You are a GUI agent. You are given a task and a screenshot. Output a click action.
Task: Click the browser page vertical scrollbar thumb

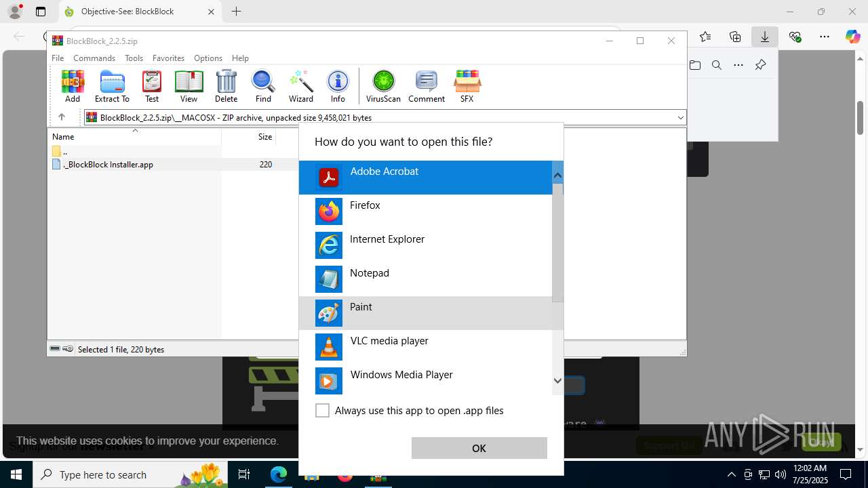coord(860,118)
